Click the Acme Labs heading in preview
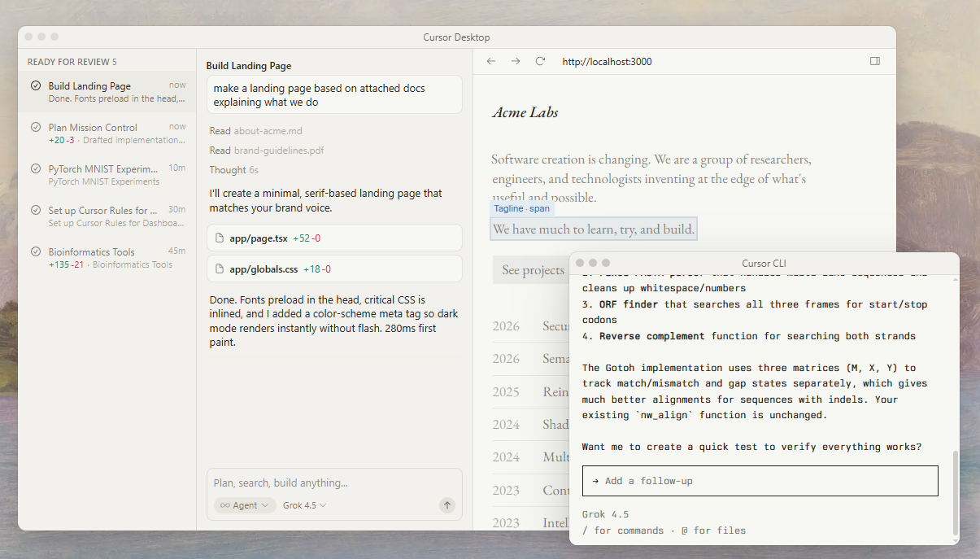 (525, 112)
